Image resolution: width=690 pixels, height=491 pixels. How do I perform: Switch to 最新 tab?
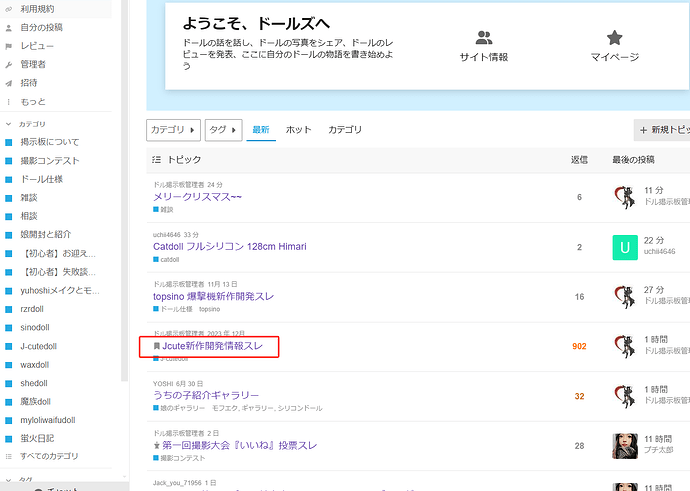pos(261,130)
